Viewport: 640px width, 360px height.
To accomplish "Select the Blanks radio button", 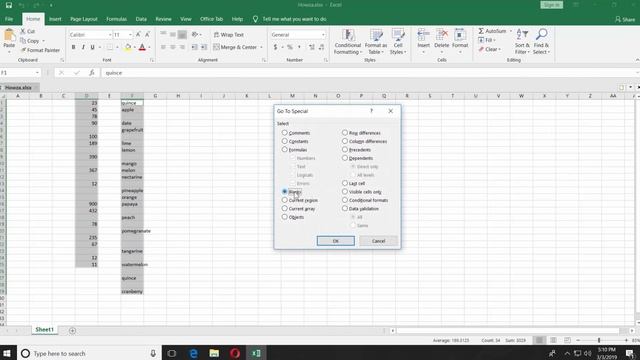I will [284, 191].
